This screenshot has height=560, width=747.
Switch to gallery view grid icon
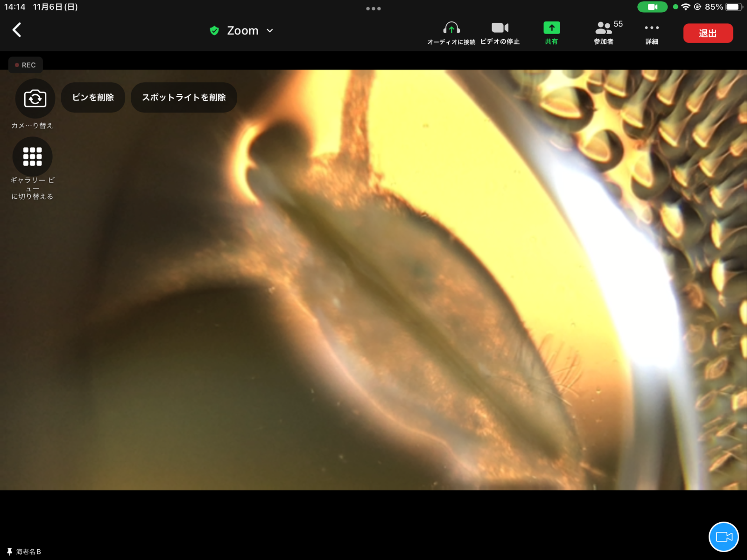(33, 157)
